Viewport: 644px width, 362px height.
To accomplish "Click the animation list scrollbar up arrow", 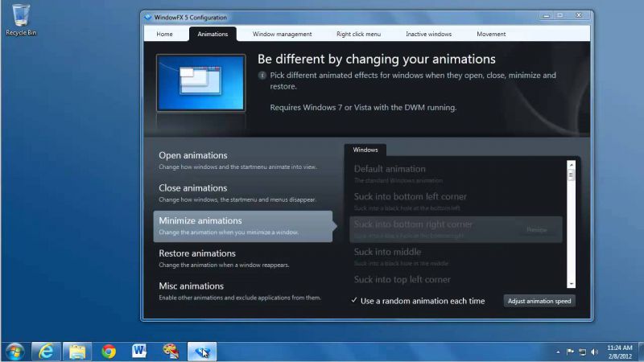I will pos(571,165).
